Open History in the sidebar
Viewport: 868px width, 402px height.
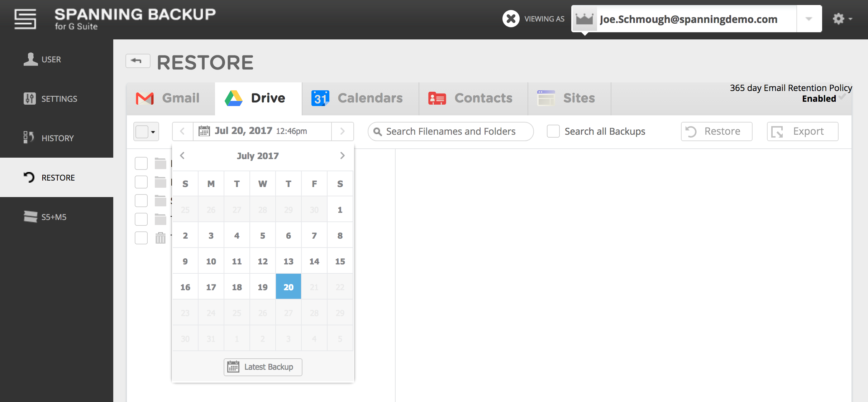[57, 138]
